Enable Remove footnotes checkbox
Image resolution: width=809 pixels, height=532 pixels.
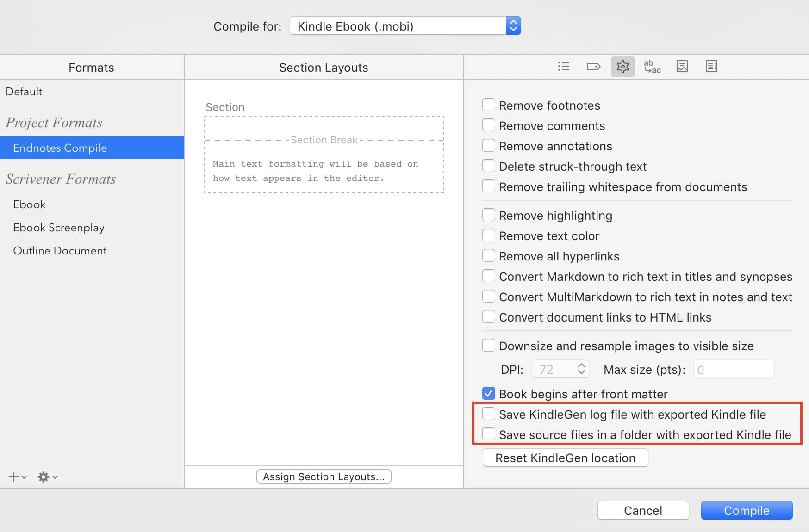click(488, 105)
